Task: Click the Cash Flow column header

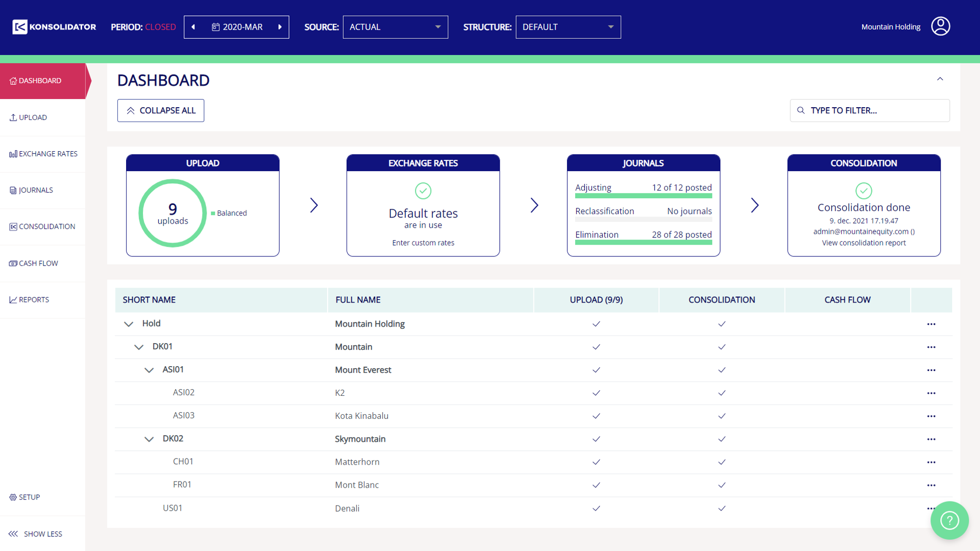Action: (847, 300)
